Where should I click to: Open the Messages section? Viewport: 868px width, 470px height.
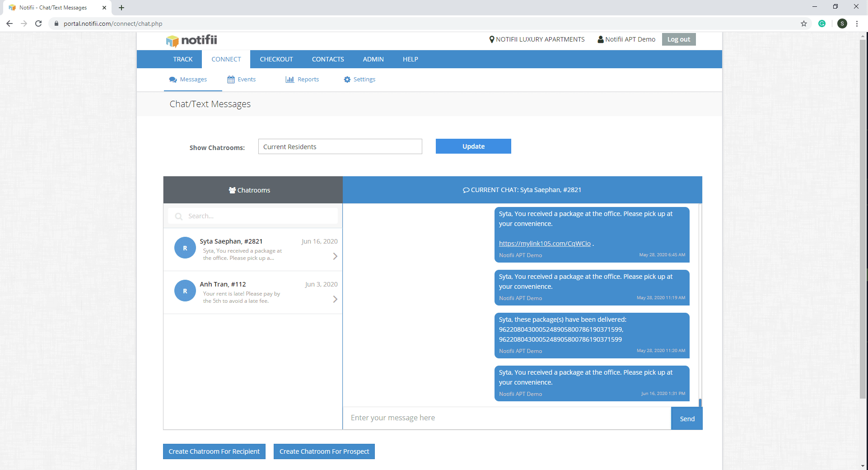coord(193,79)
